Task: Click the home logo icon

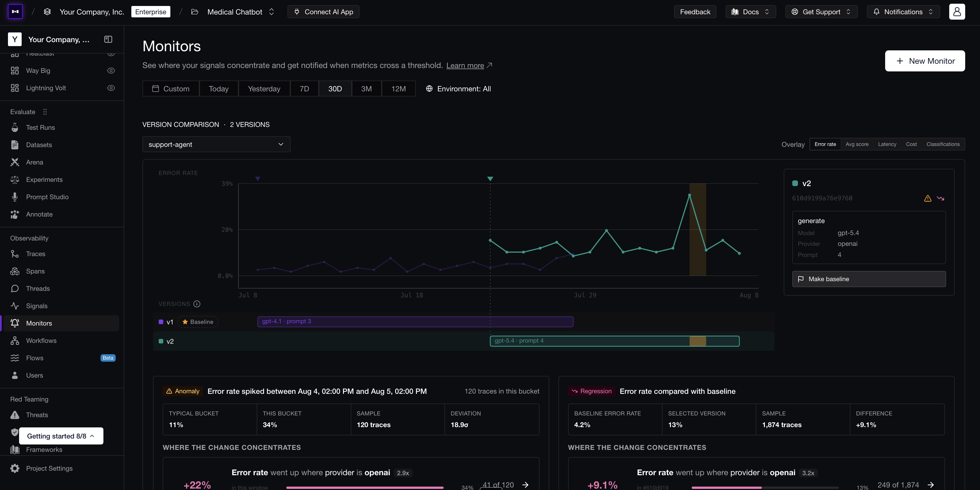Action: pyautogui.click(x=15, y=11)
